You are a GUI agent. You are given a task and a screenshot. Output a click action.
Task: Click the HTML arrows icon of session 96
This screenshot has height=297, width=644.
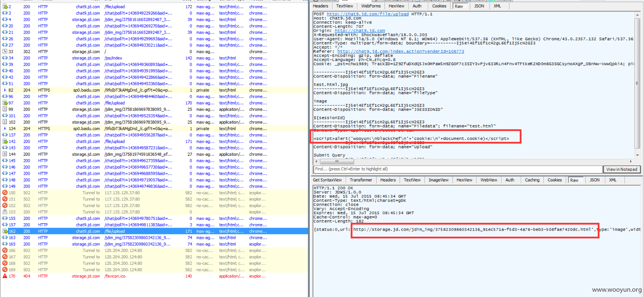pos(5,96)
